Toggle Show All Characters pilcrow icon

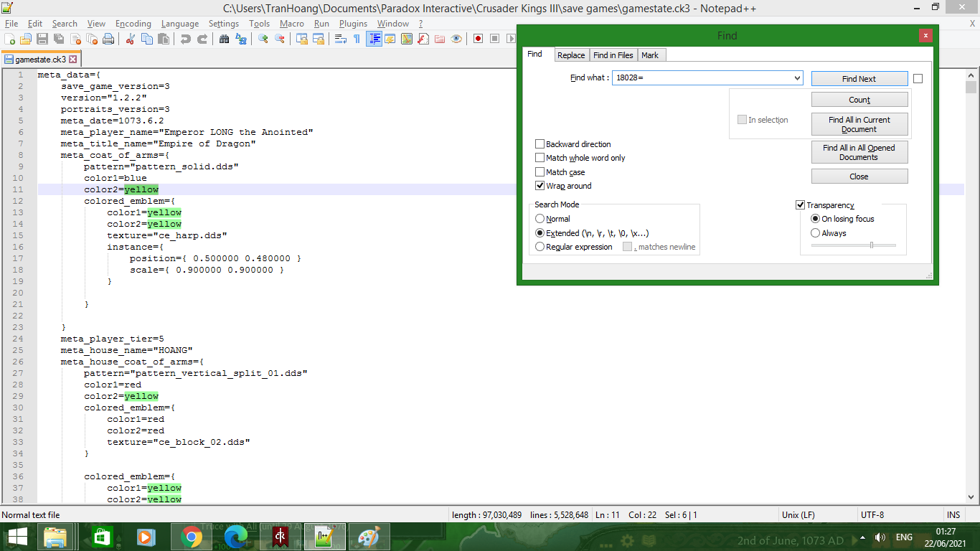coord(357,39)
